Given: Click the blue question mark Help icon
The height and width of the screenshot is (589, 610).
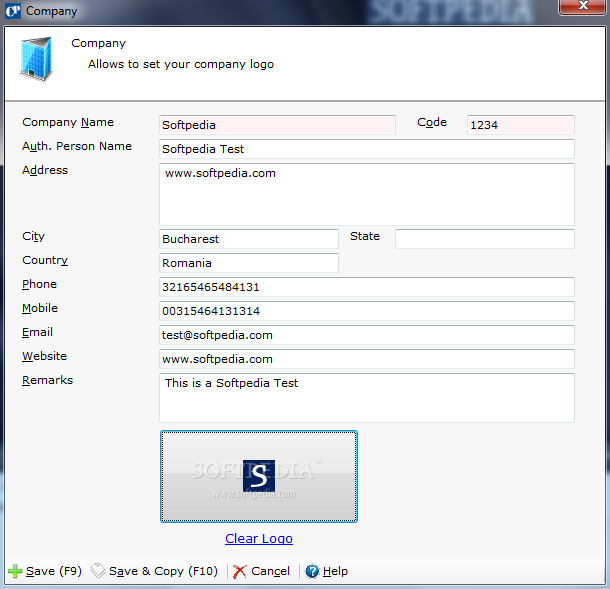Looking at the screenshot, I should coord(312,571).
